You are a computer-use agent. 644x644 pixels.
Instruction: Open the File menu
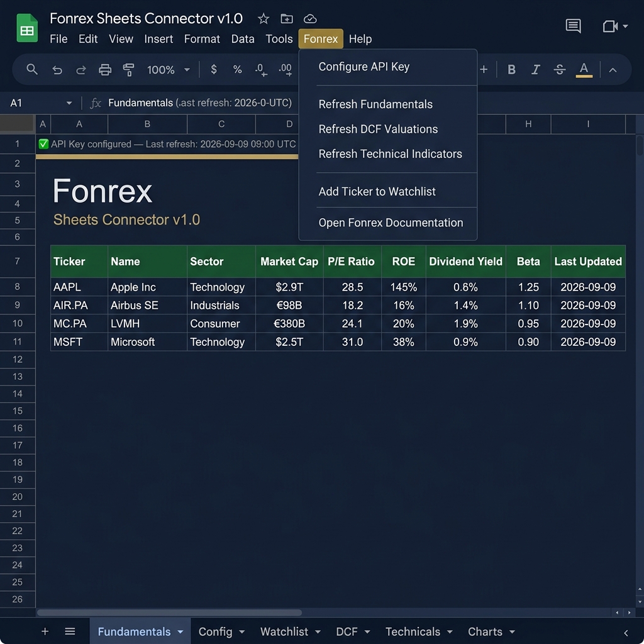(58, 39)
